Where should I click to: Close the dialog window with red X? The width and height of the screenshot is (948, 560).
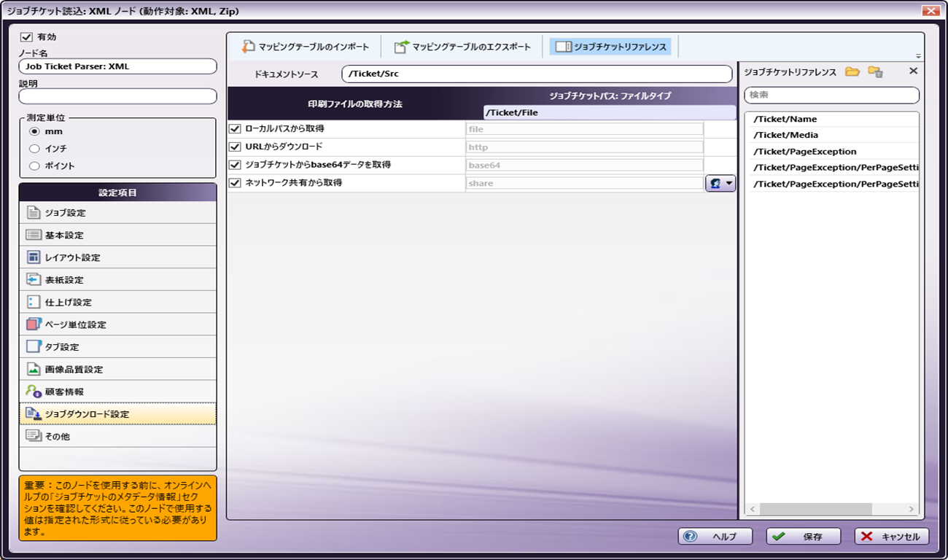coord(930,11)
